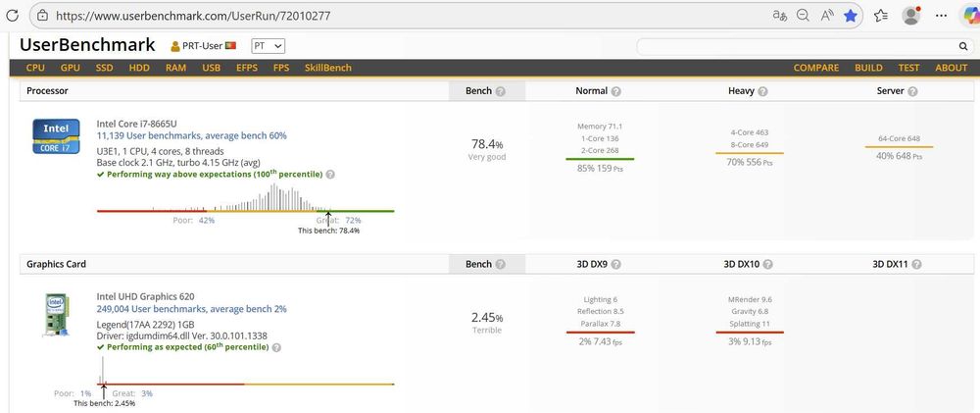Open the favorites list icon
The height and width of the screenshot is (413, 980).
(x=881, y=16)
